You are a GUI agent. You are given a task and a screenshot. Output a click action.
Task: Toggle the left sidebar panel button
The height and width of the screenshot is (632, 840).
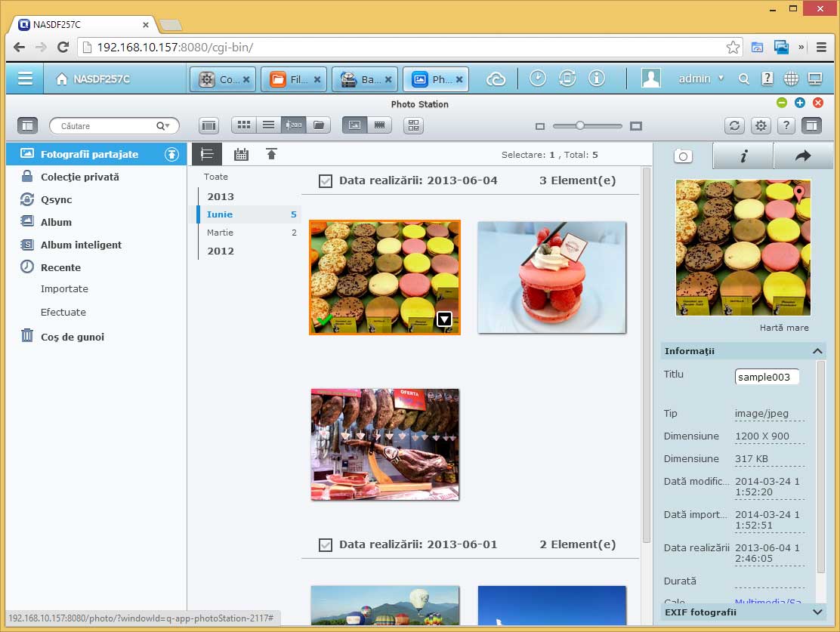pyautogui.click(x=27, y=126)
